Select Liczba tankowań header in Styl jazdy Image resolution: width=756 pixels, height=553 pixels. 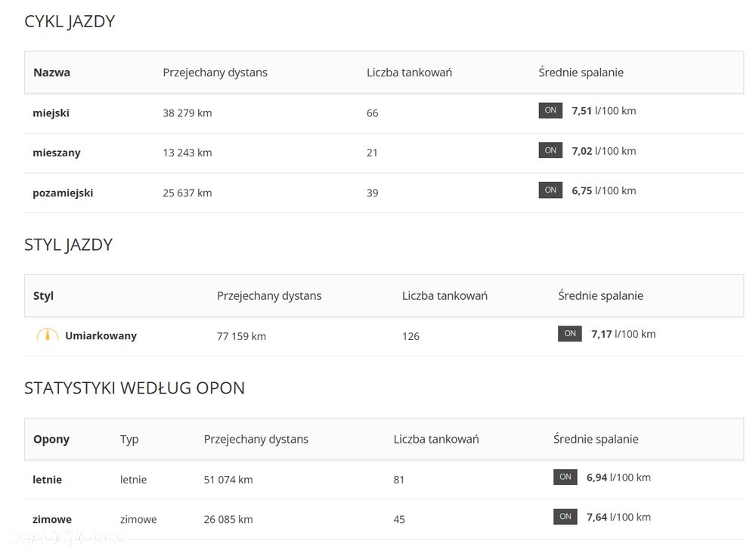[x=445, y=295]
